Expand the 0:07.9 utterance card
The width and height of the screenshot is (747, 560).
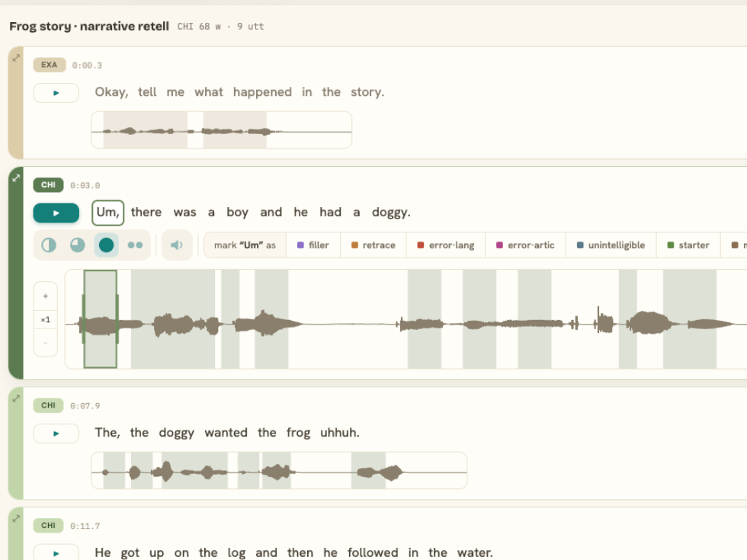(16, 398)
